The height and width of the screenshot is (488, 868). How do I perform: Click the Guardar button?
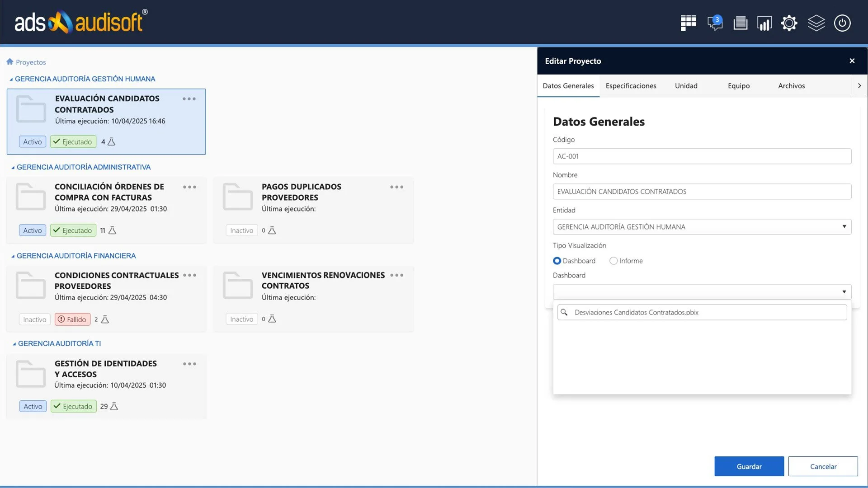click(x=749, y=466)
